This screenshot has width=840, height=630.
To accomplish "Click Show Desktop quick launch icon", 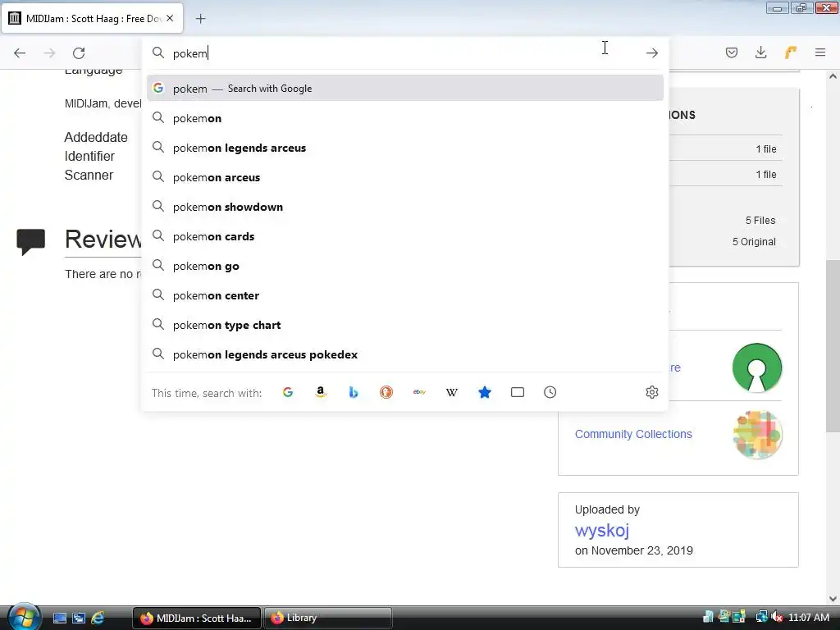I will 60,618.
